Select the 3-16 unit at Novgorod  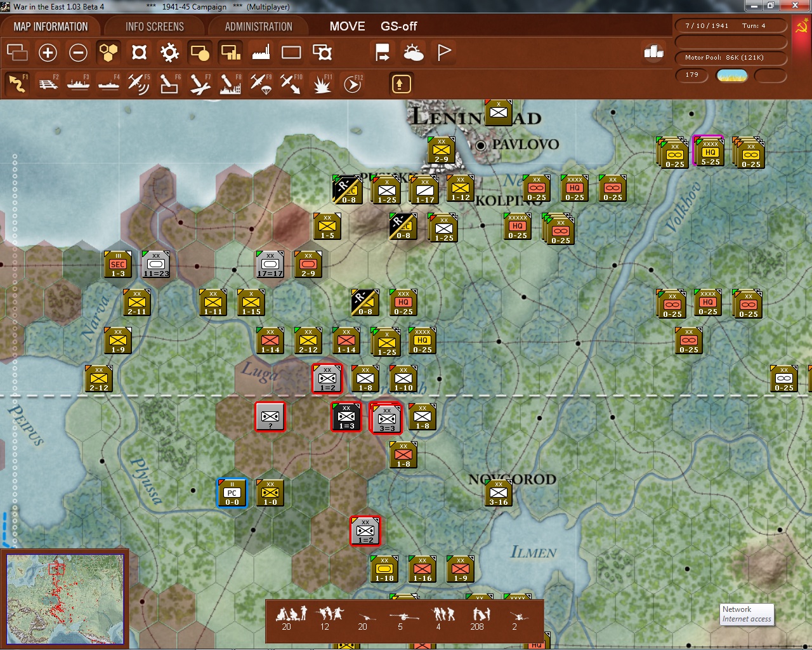pos(499,493)
